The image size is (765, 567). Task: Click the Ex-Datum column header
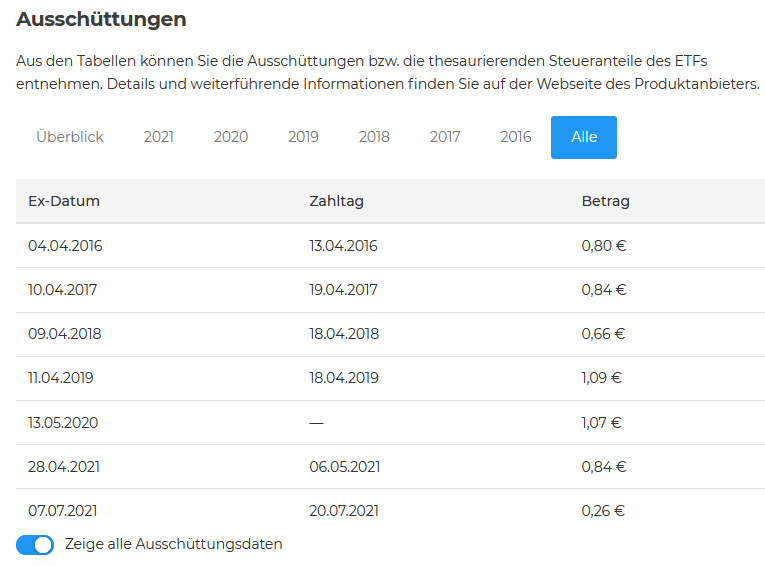[64, 201]
